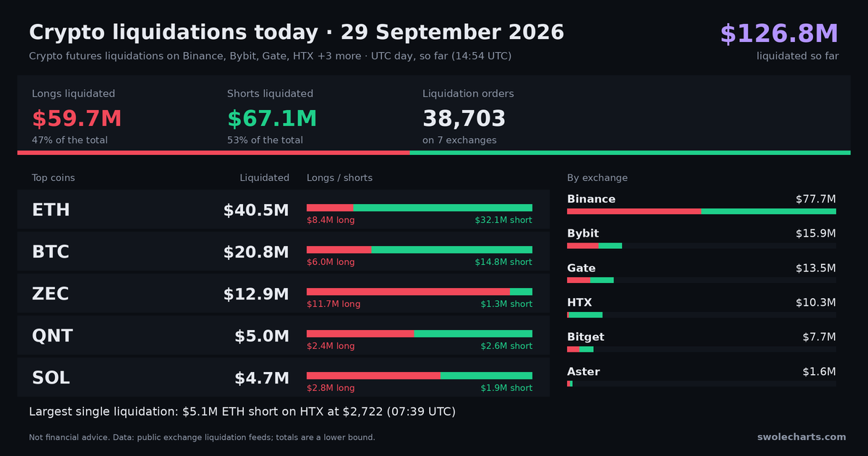
Task: Open the swolecharts.com link
Action: pyautogui.click(x=801, y=437)
